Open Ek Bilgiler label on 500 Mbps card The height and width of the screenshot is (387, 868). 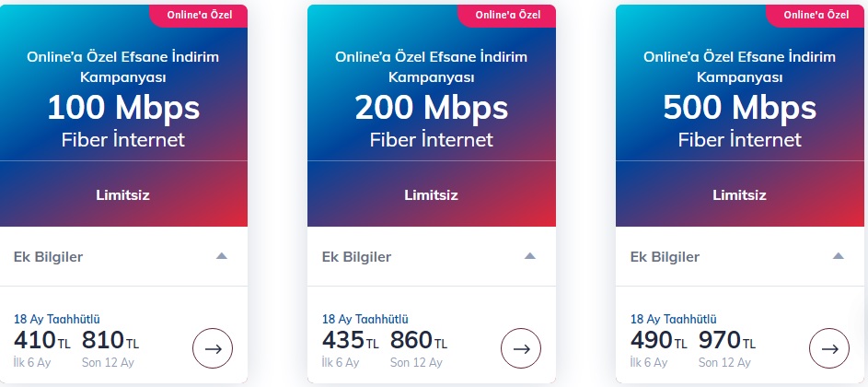(665, 257)
